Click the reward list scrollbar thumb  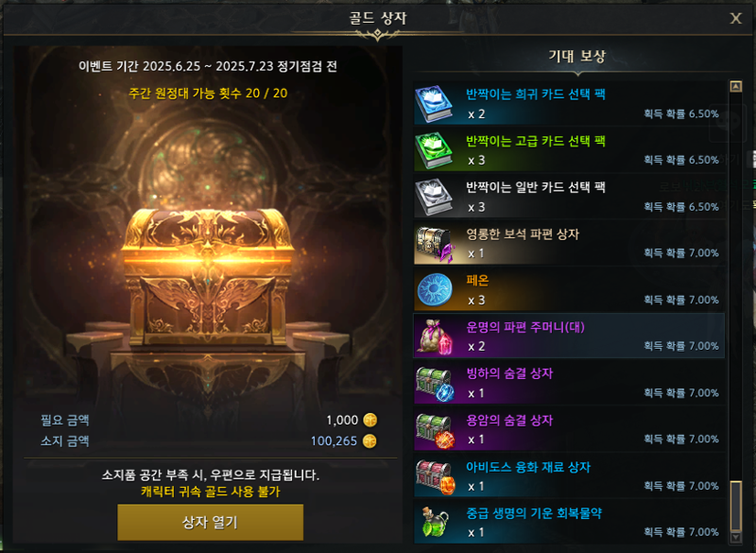[736, 506]
